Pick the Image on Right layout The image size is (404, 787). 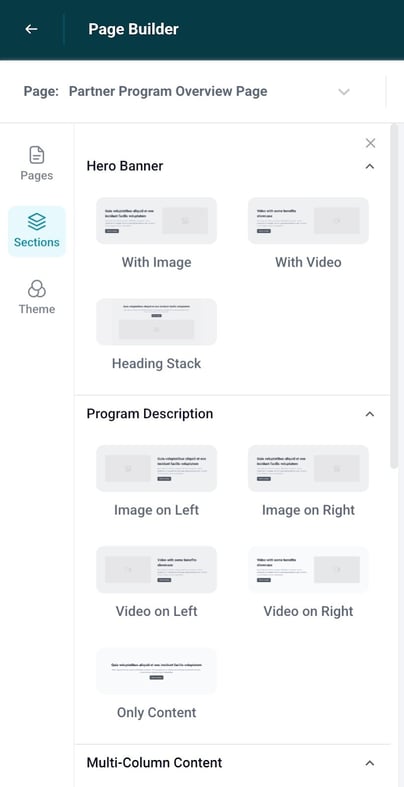pos(308,468)
